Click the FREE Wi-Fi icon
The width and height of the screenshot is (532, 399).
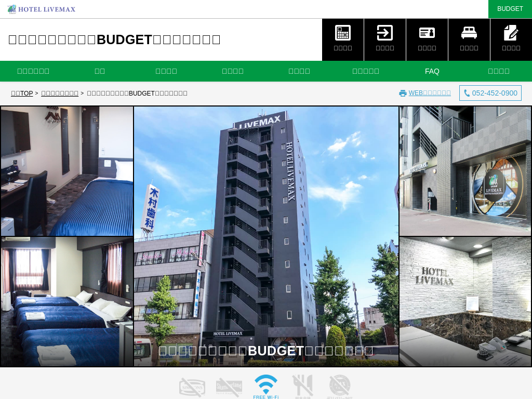[265, 387]
